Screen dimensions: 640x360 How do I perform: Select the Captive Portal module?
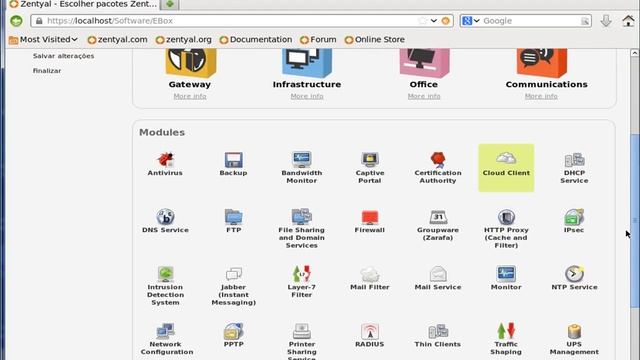pyautogui.click(x=370, y=168)
